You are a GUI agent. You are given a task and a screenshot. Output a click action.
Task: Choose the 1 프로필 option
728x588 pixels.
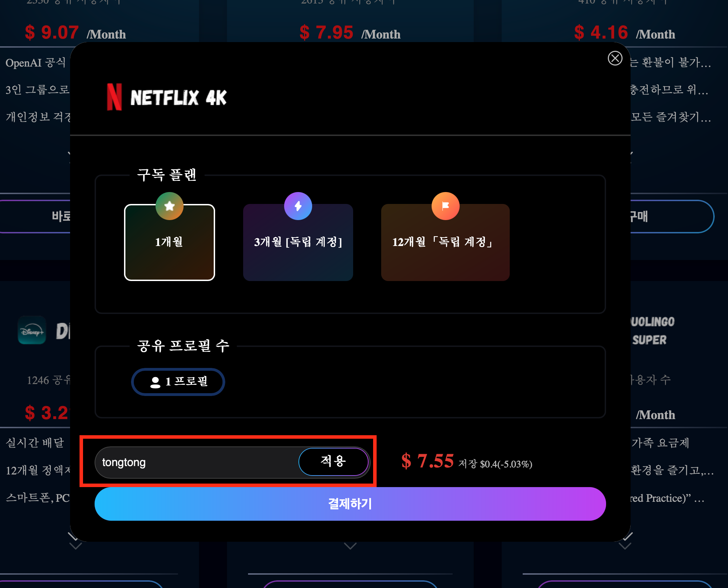coord(178,382)
